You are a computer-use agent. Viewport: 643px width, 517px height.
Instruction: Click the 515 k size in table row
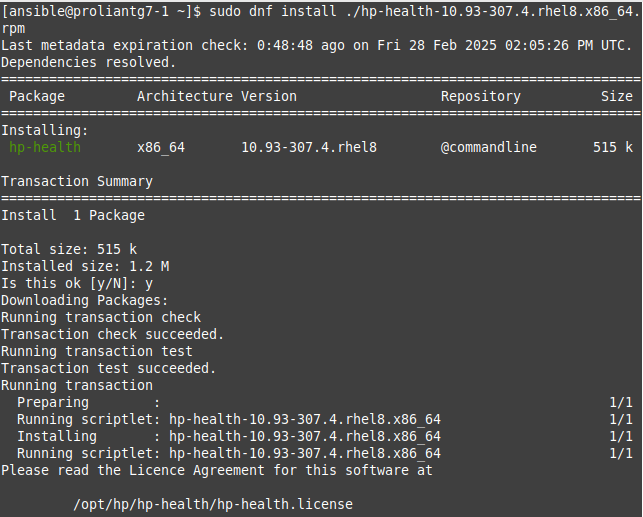click(x=612, y=147)
